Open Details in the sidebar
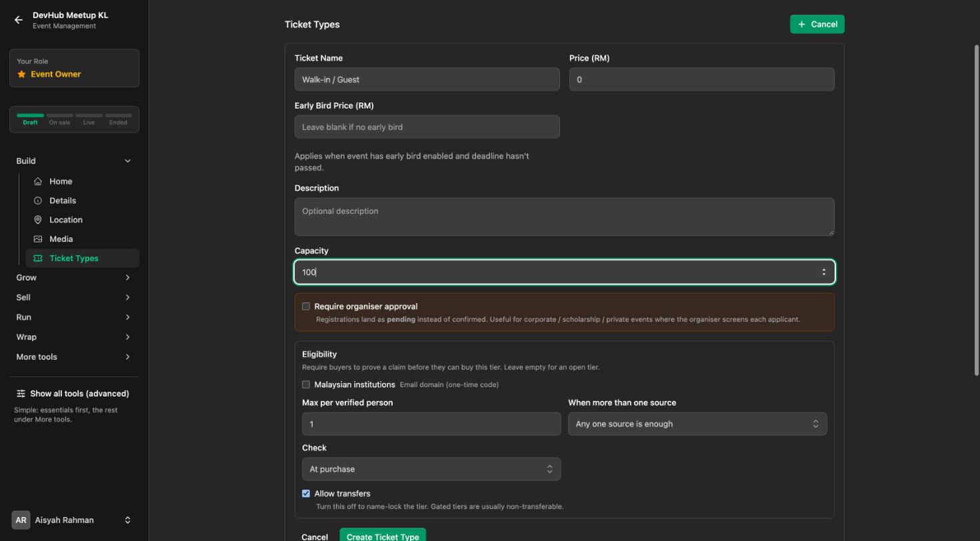This screenshot has height=541, width=980. (83, 201)
